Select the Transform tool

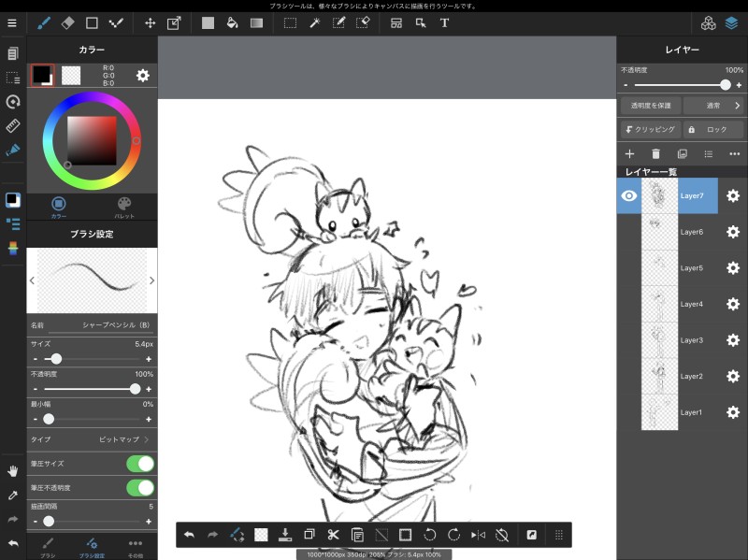click(174, 22)
